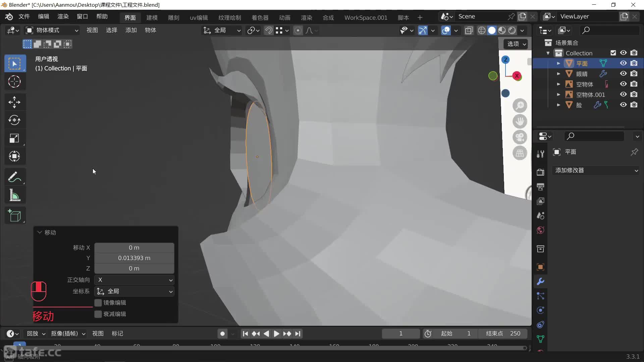
Task: Choose the Measure ruler tool
Action: [14, 195]
